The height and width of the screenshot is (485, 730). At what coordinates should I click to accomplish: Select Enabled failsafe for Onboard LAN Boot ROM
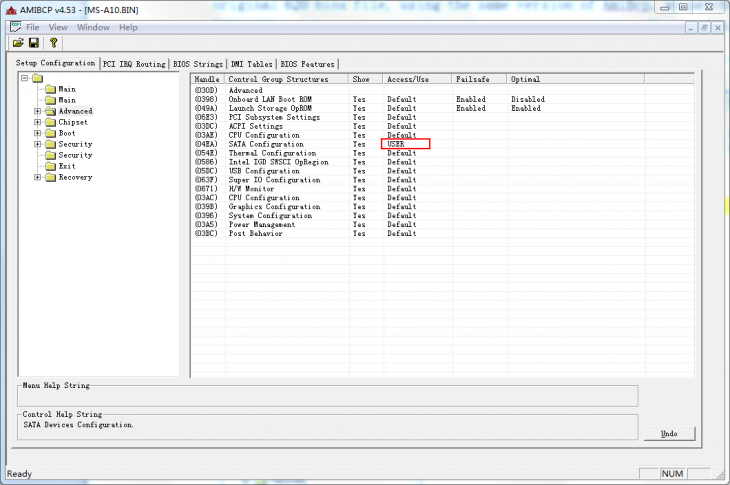(470, 100)
